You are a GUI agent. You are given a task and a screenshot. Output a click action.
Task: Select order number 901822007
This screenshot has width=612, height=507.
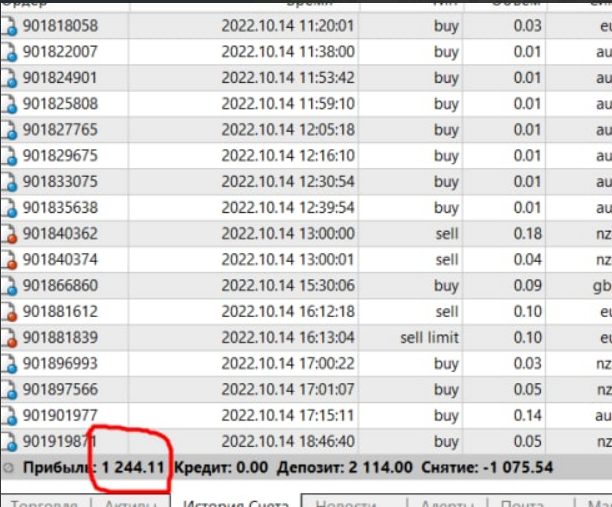(60, 52)
